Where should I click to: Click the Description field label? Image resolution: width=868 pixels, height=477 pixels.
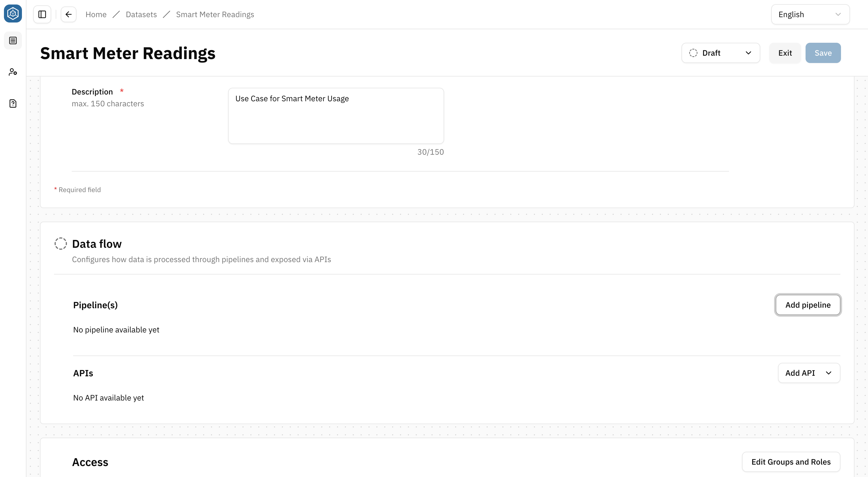point(92,92)
